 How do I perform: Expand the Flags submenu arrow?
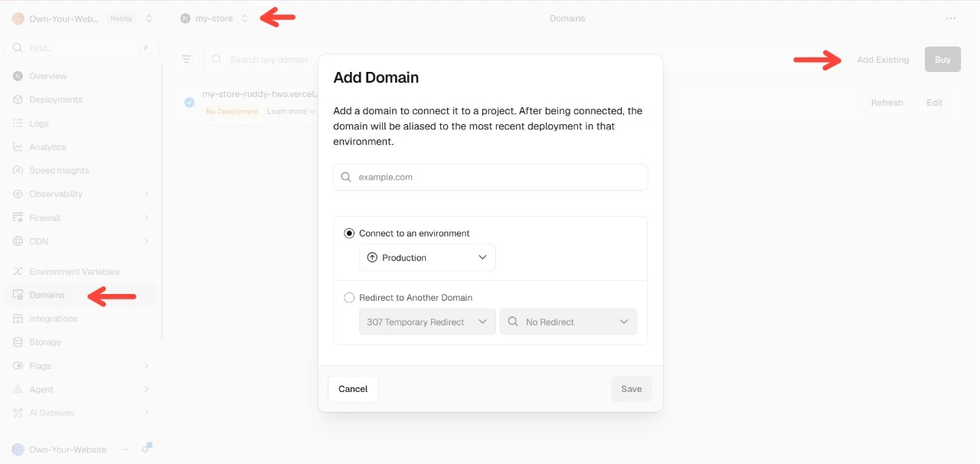pos(146,366)
